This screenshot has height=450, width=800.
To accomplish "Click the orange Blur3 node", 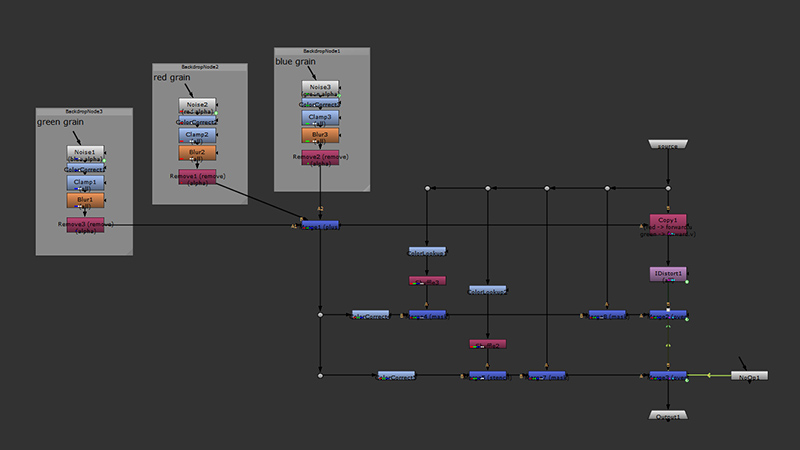I will [321, 133].
